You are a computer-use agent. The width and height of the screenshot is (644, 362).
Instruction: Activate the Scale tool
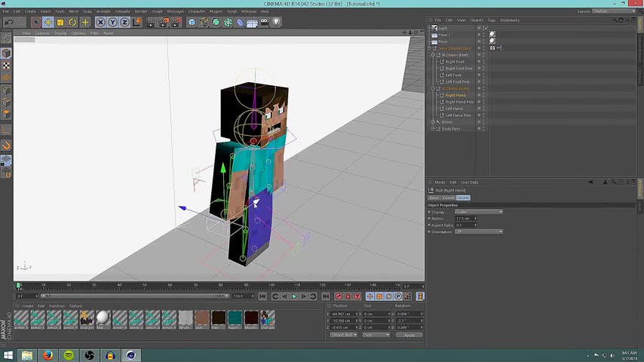pyautogui.click(x=60, y=22)
